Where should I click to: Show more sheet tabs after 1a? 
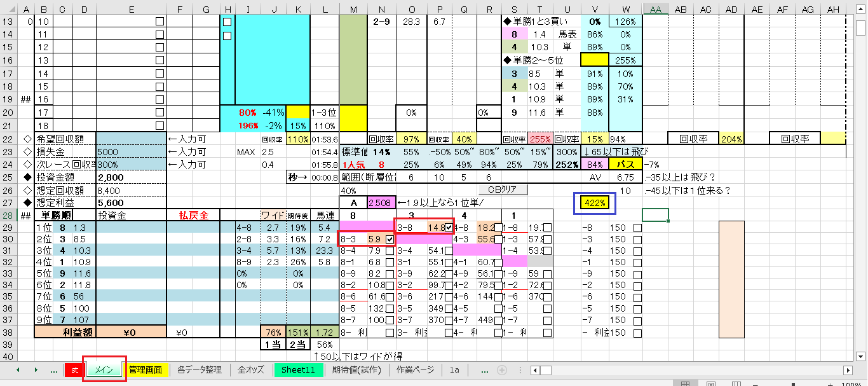485,370
